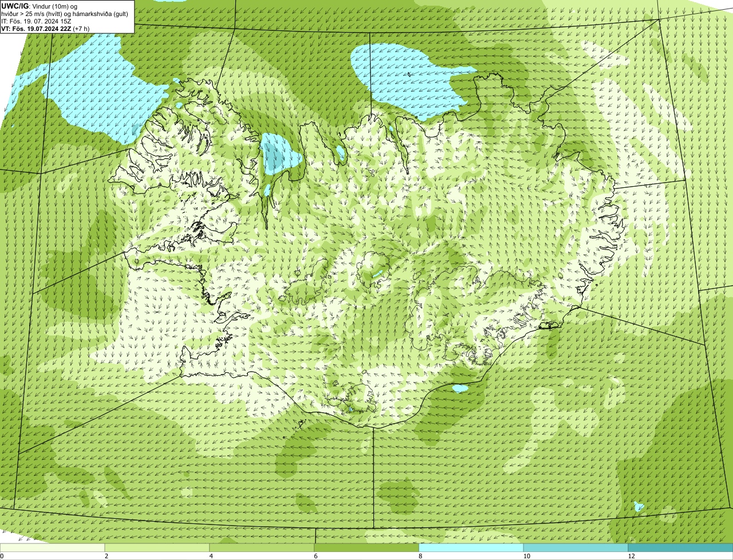733x560 pixels.
Task: Pick the 10–12 m/s cyan scale color
Action: click(x=576, y=547)
